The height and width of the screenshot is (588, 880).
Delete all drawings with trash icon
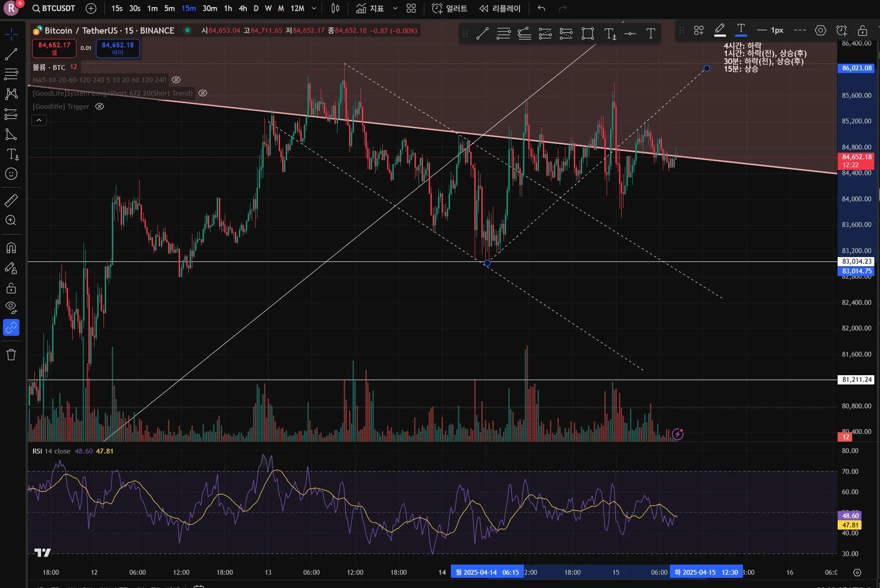click(11, 355)
